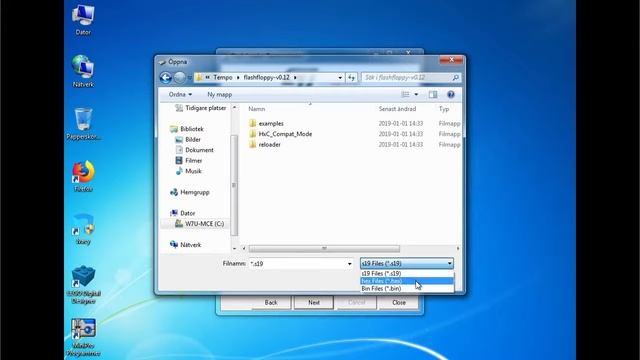640x360 pixels.
Task: Launch the LEGO Digital Designer shortcut
Action: (83, 284)
